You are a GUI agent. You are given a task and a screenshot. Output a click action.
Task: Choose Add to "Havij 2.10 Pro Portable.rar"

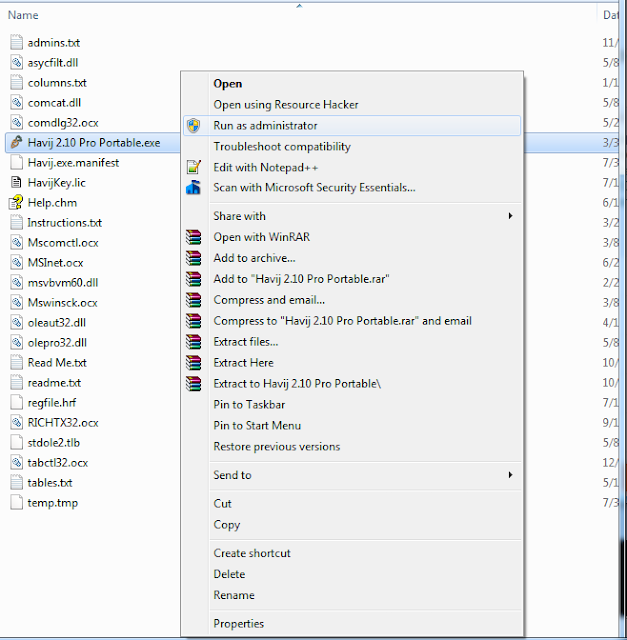coord(352,279)
